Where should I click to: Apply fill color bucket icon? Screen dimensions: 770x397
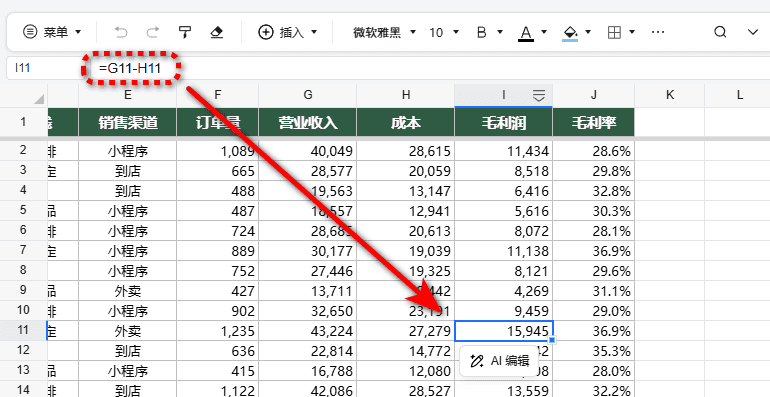[570, 33]
